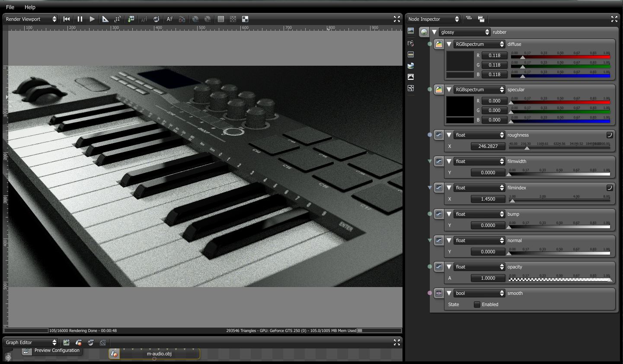Maximize the Render Viewport panel

[x=397, y=19]
